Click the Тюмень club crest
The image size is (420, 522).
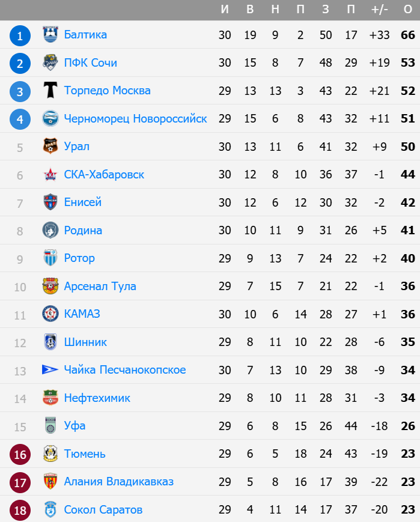coord(50,454)
